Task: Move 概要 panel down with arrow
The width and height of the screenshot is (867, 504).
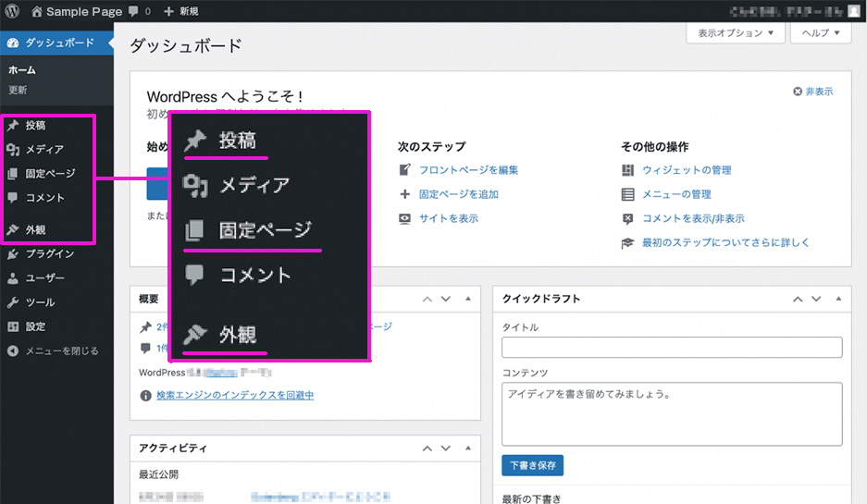Action: tap(445, 299)
